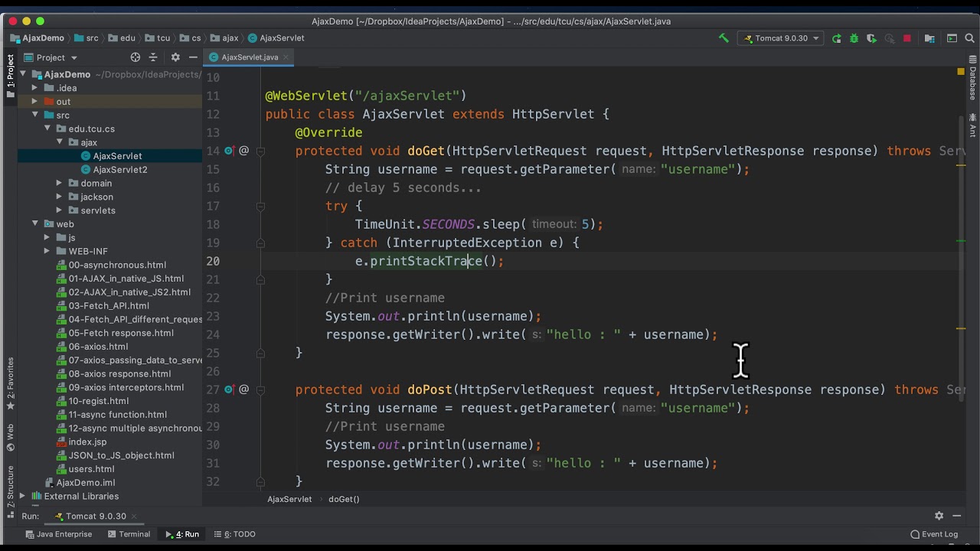The height and width of the screenshot is (551, 980).
Task: Open the Run Anything toolbar icon
Action: coord(952,38)
